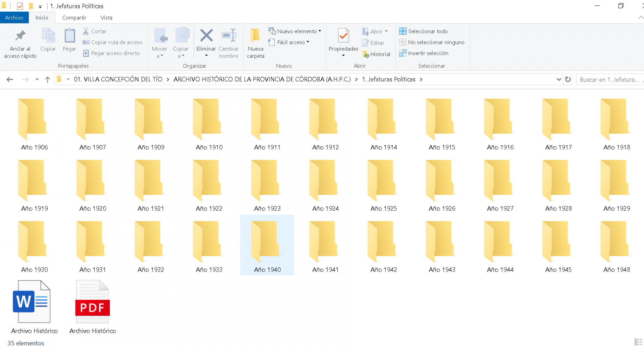Click the Cortar scissors icon

[x=86, y=31]
